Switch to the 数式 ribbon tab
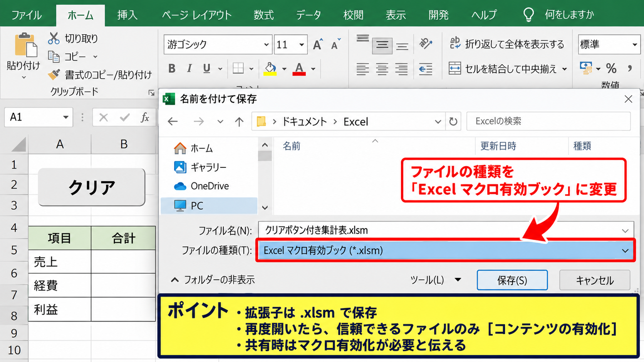This screenshot has width=644, height=362. pyautogui.click(x=263, y=15)
